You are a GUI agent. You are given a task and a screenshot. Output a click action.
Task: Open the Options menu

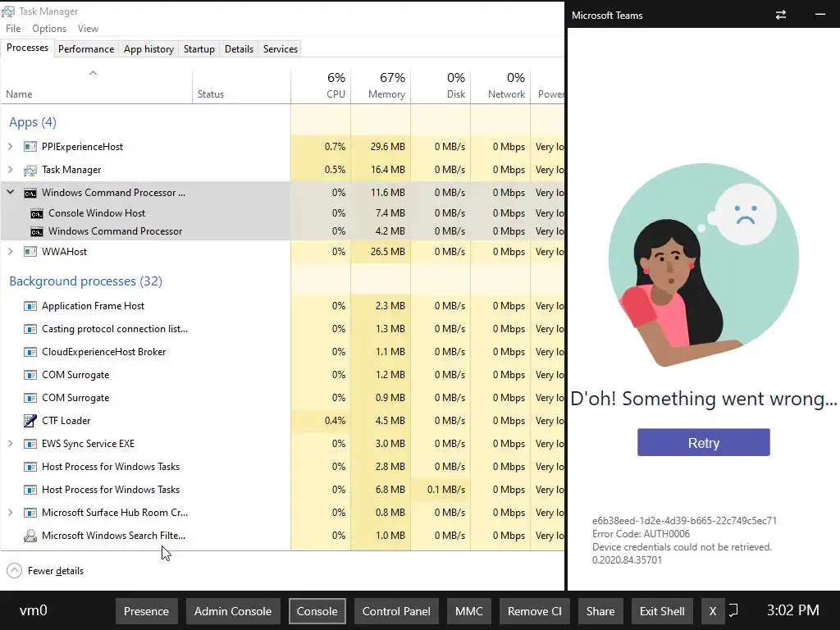pyautogui.click(x=49, y=29)
